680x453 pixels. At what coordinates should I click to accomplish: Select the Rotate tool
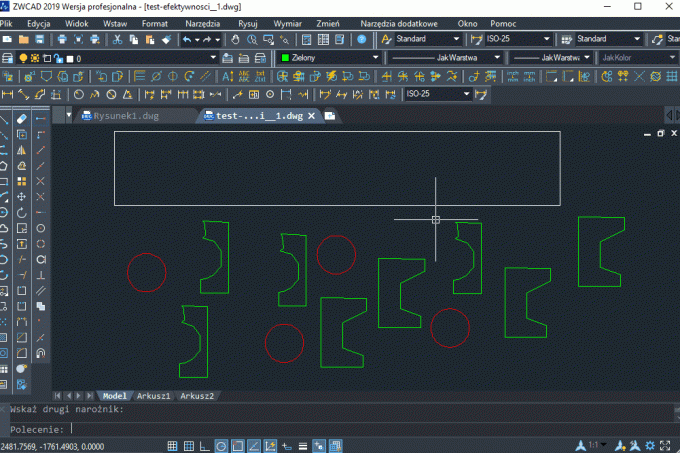pos(21,212)
